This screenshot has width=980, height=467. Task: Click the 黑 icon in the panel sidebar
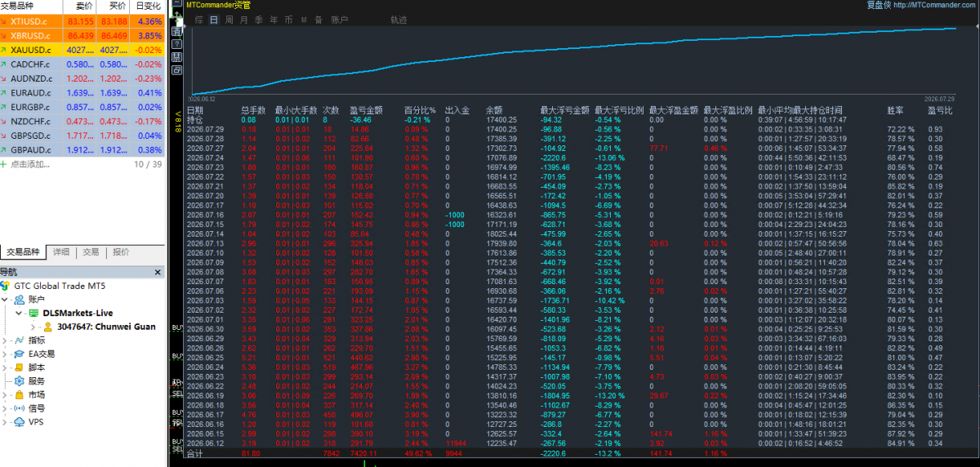coord(176,57)
